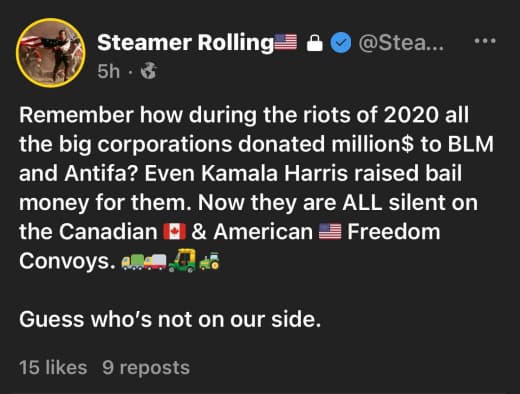This screenshot has width=520, height=394.
Task: Click the Canadian flag emoji in post
Action: pos(174,232)
